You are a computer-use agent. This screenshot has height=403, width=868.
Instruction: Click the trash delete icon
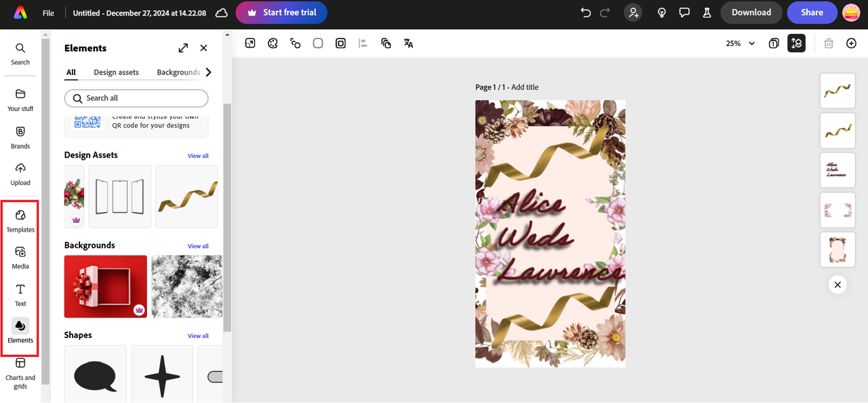[x=829, y=43]
